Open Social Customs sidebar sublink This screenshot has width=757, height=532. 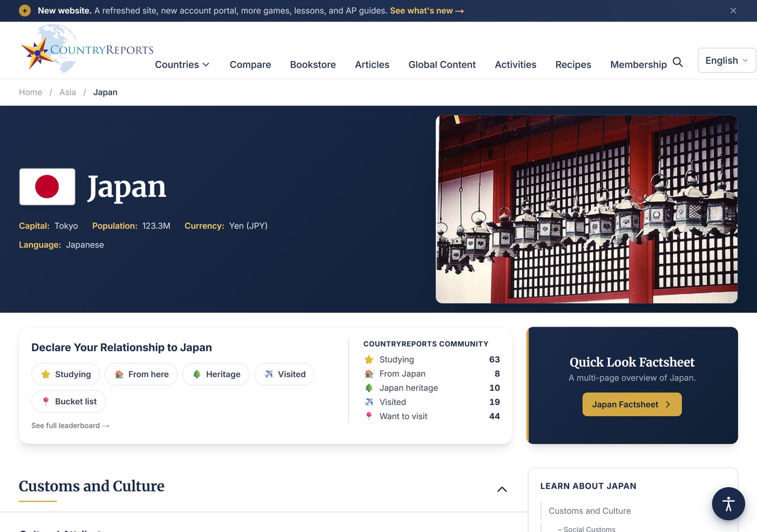587,529
